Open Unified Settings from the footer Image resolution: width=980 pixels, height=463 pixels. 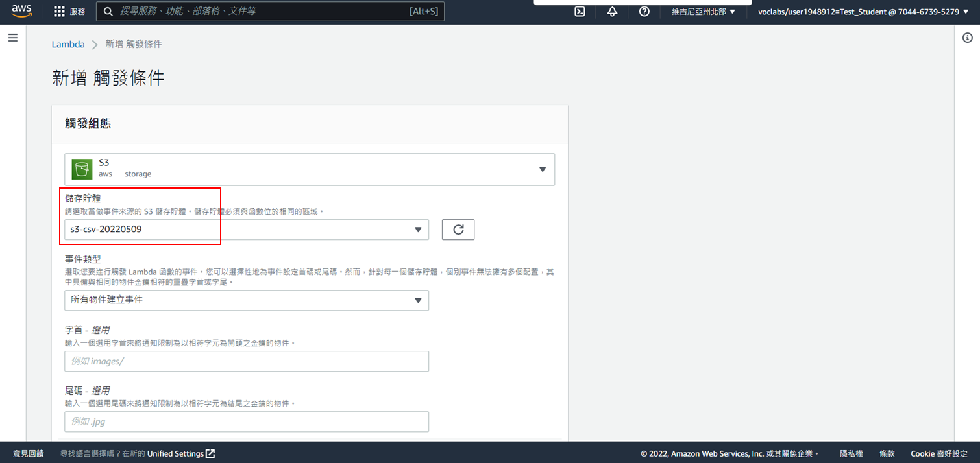pyautogui.click(x=177, y=453)
